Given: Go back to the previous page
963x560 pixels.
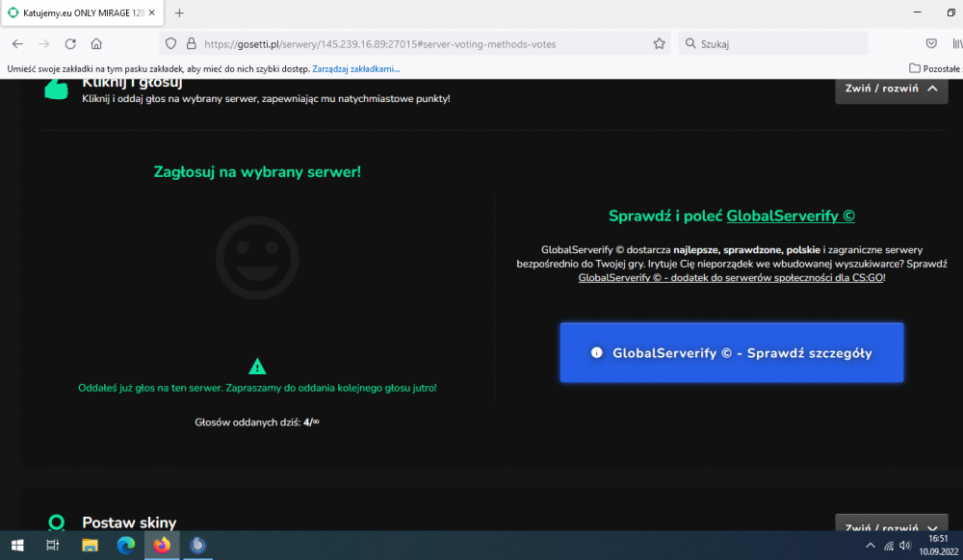Looking at the screenshot, I should coord(17,43).
